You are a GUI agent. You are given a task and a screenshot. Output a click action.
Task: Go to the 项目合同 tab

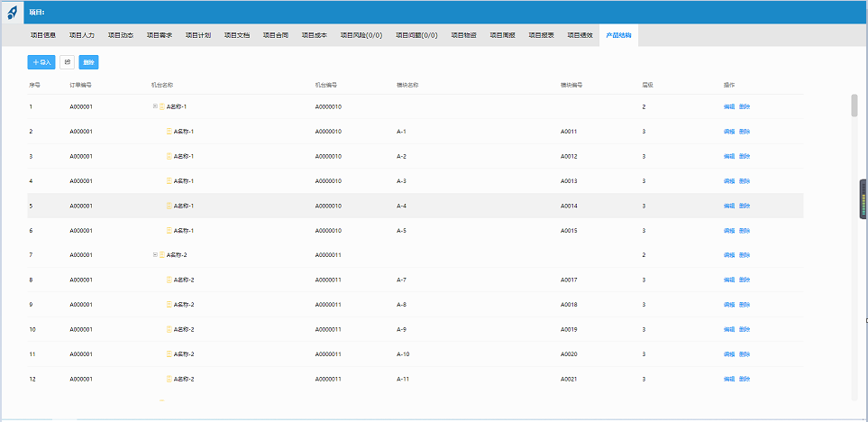[276, 35]
